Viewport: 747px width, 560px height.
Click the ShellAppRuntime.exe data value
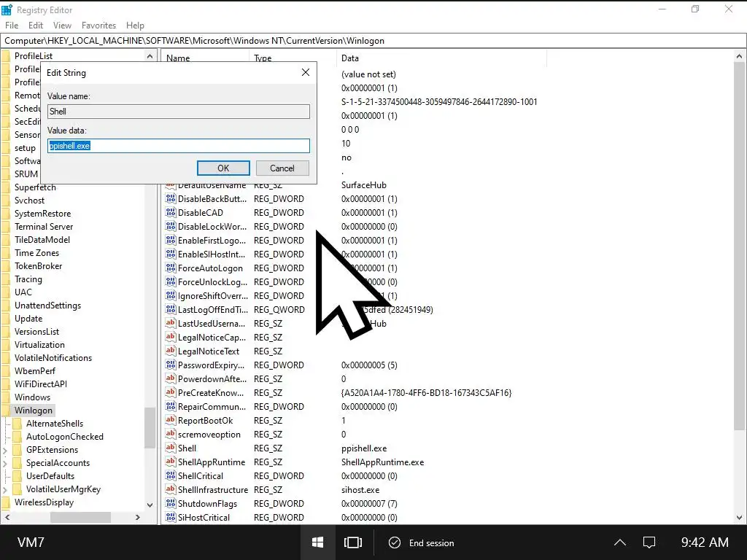pyautogui.click(x=382, y=462)
